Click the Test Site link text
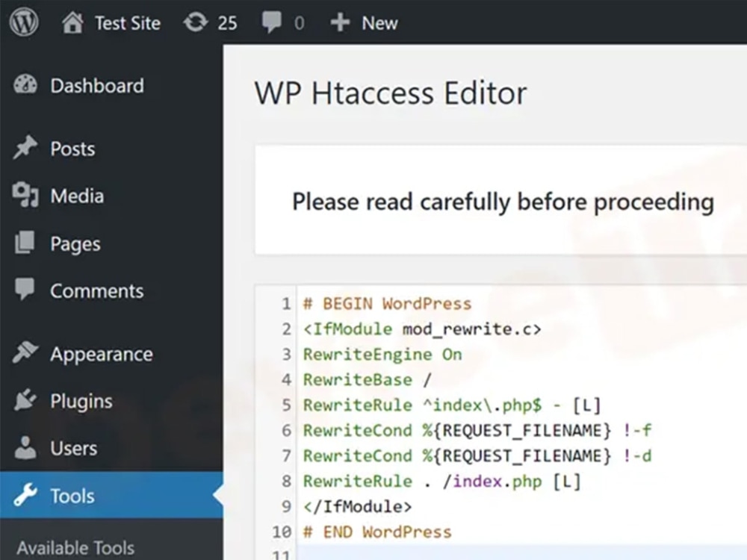The height and width of the screenshot is (560, 747). click(x=127, y=23)
